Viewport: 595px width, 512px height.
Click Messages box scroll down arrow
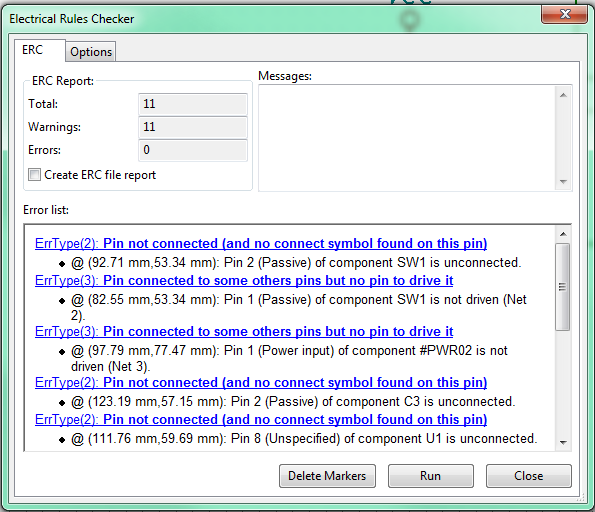coord(563,181)
